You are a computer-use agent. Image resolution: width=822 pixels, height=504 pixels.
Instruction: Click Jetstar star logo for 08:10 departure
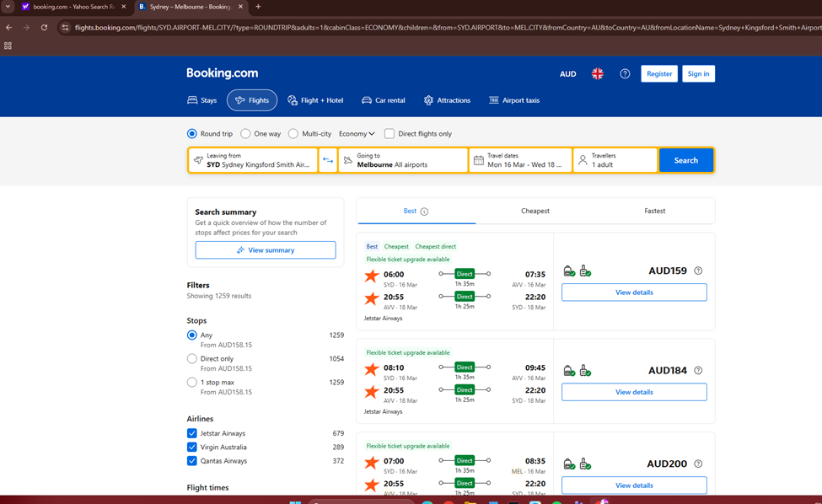click(x=372, y=369)
